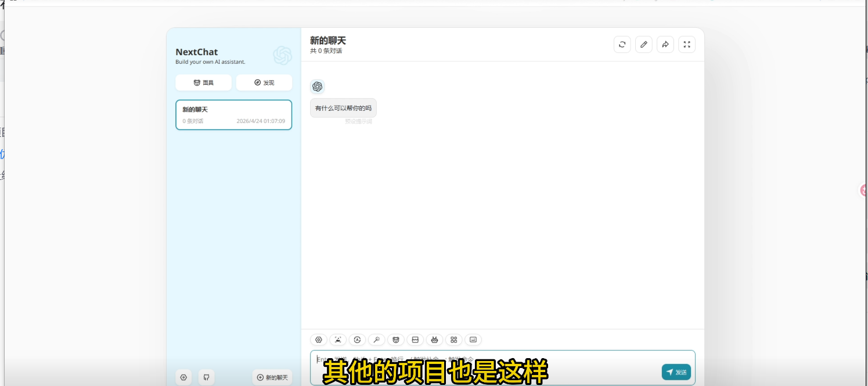Toggle fullscreen with the expand icon
Image resolution: width=868 pixels, height=386 pixels.
pos(687,45)
